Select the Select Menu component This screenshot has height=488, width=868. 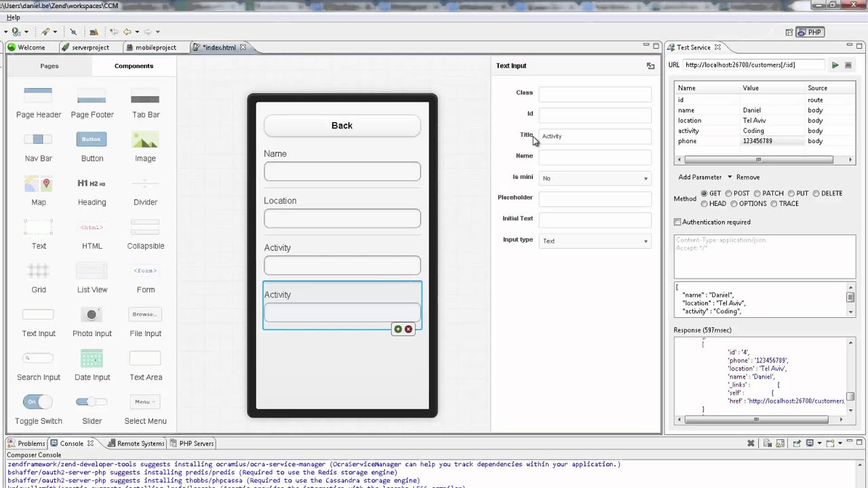click(x=145, y=409)
